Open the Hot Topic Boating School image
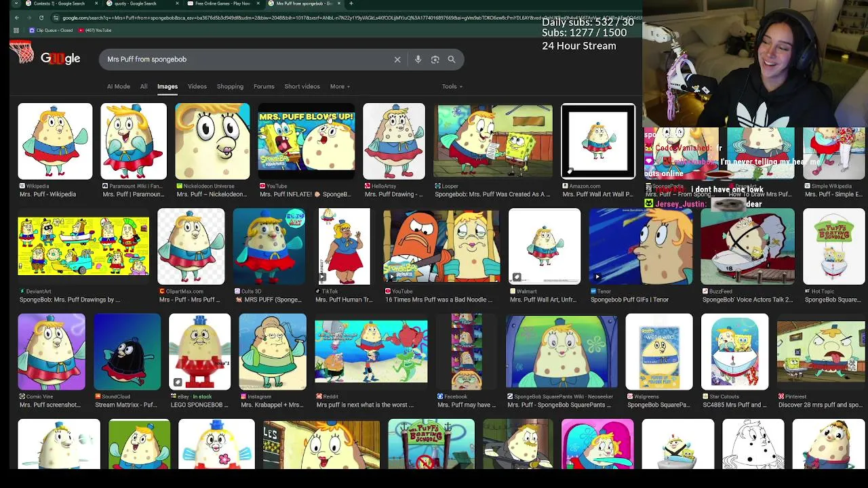Image resolution: width=868 pixels, height=488 pixels. click(833, 246)
